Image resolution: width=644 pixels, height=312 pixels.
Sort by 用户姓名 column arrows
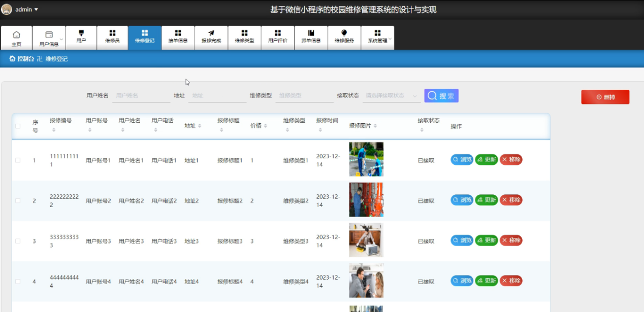tap(123, 130)
